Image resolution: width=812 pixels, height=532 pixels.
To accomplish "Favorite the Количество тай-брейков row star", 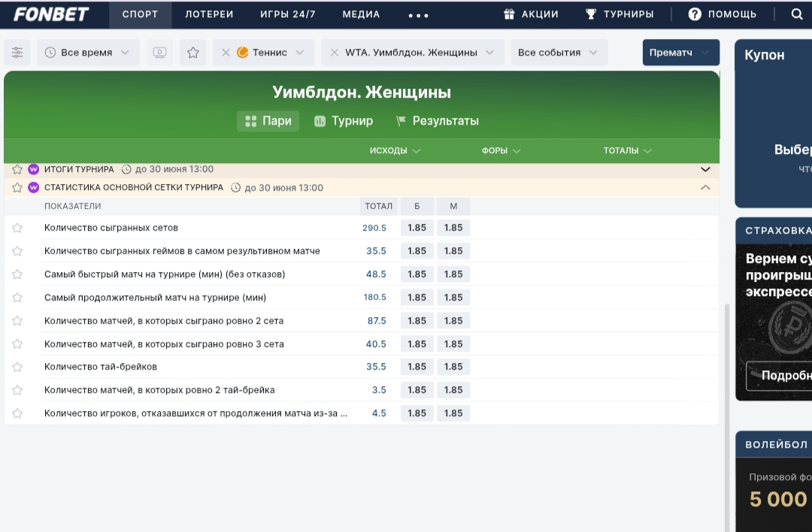I will point(17,367).
